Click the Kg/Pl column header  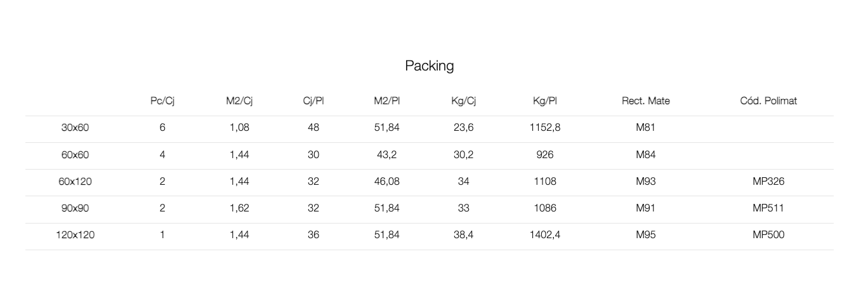coord(545,100)
